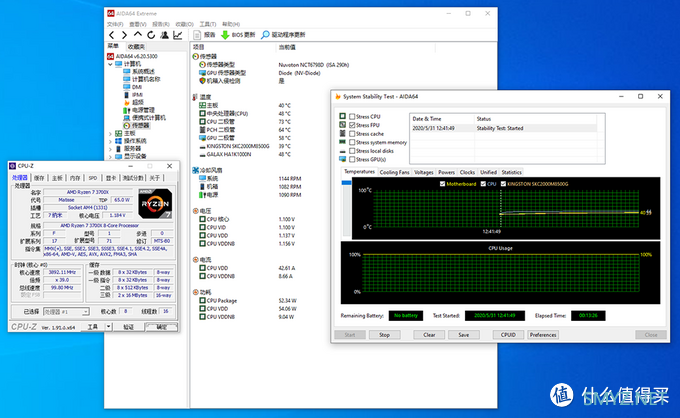Uncheck the Stress FPU checkbox
Viewport: 680px width, 418px height.
click(352, 125)
